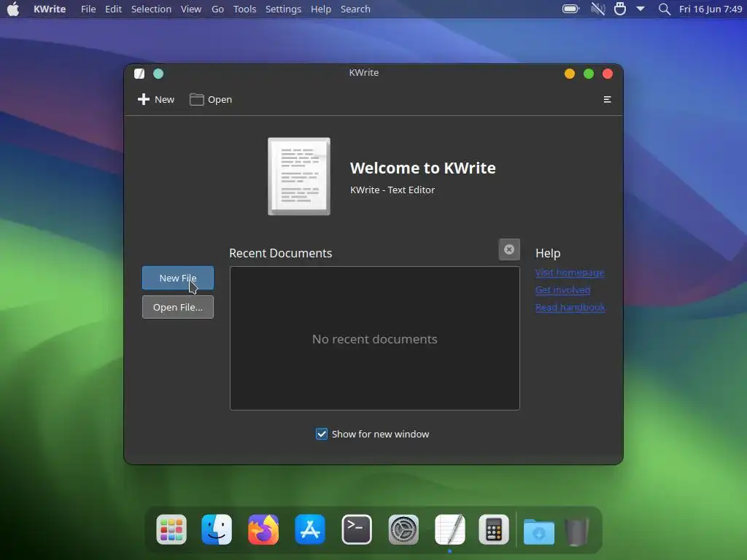Open Trash in the dock
Screen dimensions: 747x560
pos(576,531)
